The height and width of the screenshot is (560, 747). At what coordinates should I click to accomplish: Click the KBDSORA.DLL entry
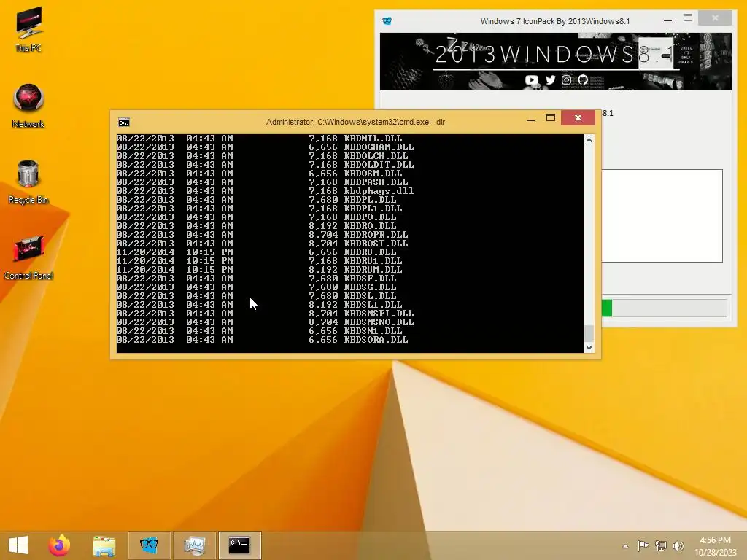coord(263,340)
